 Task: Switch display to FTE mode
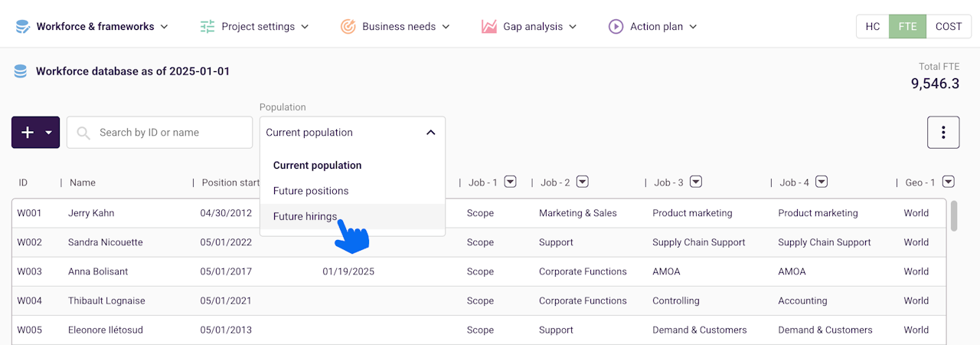point(907,26)
